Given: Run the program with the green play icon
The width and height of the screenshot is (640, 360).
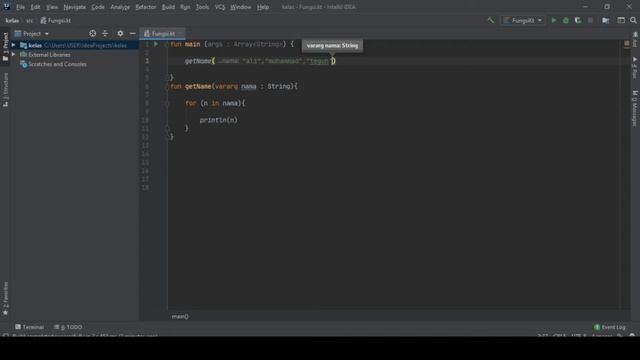Looking at the screenshot, I should (554, 20).
